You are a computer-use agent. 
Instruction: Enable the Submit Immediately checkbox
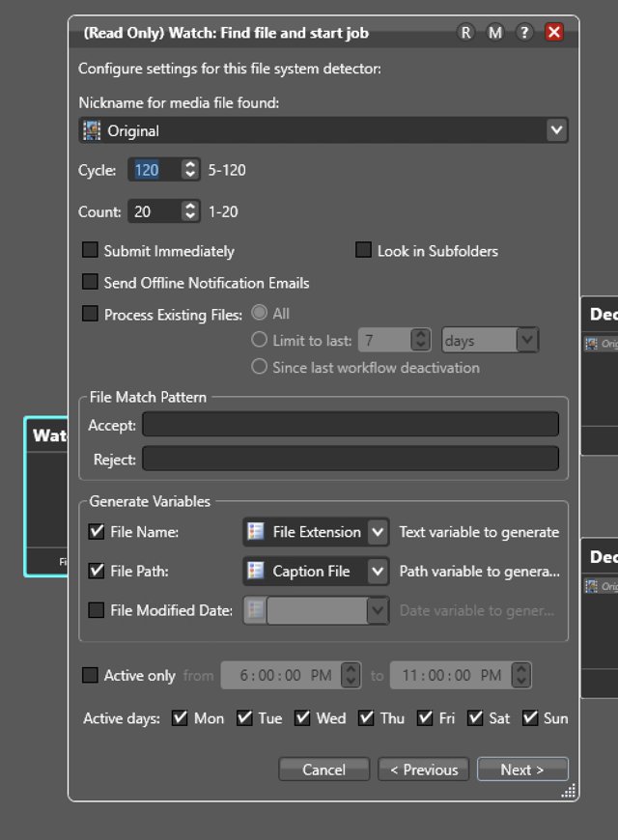[x=90, y=250]
